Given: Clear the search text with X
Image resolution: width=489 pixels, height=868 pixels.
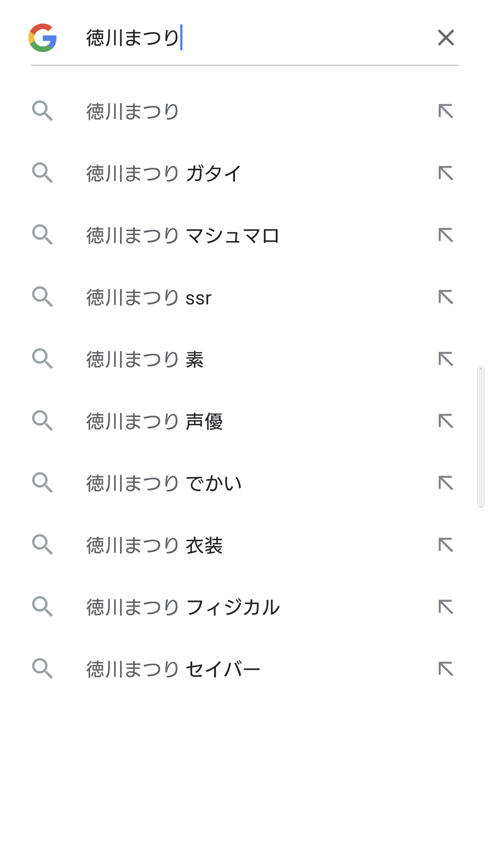Looking at the screenshot, I should point(446,38).
